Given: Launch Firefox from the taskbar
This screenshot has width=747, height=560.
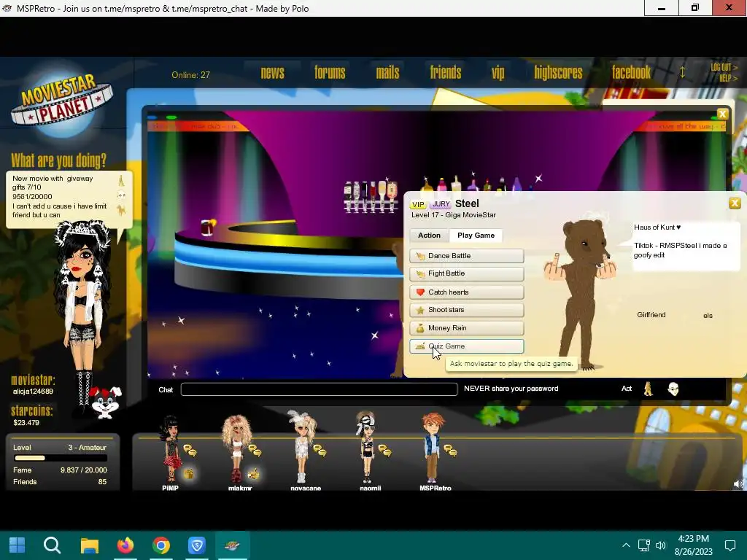Looking at the screenshot, I should click(x=125, y=545).
